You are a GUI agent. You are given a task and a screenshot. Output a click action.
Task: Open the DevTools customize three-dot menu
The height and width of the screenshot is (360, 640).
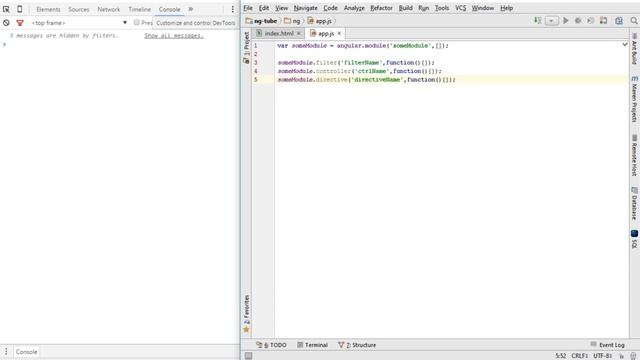pos(233,9)
